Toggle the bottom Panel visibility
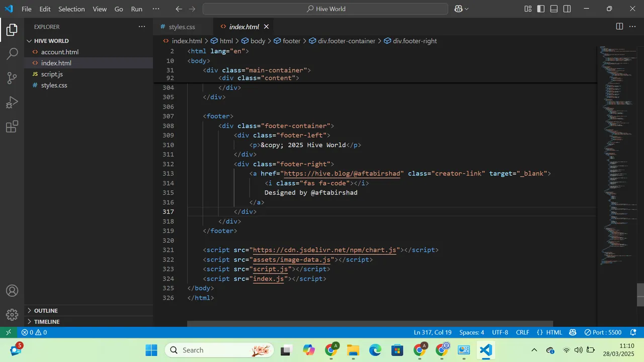Viewport: 644px width, 362px height. pos(554,9)
